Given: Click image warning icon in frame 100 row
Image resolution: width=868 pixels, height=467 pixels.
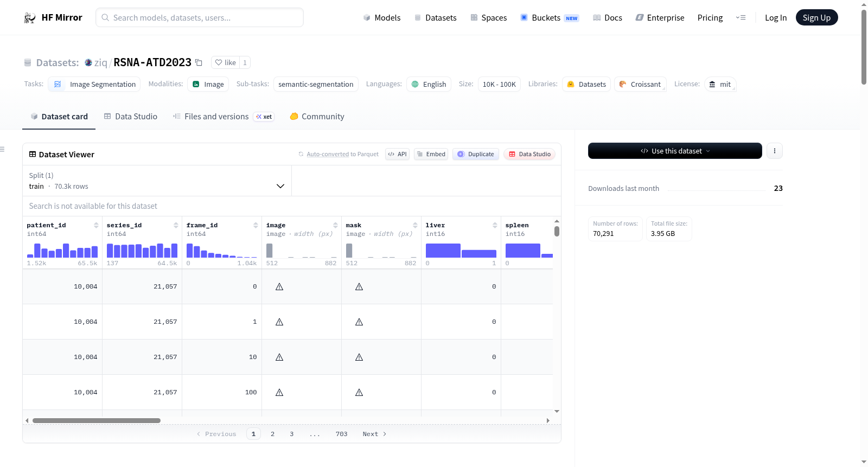Looking at the screenshot, I should pos(279,393).
